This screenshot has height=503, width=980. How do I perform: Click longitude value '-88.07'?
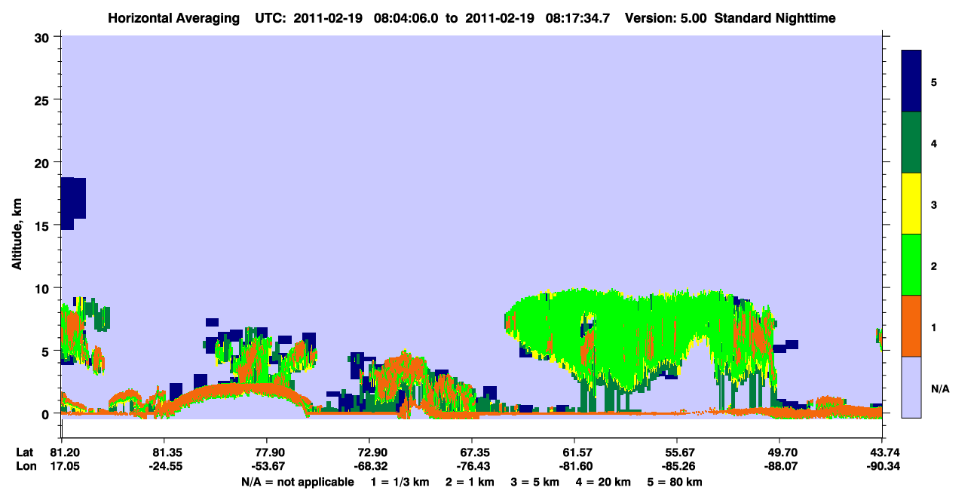tap(779, 465)
